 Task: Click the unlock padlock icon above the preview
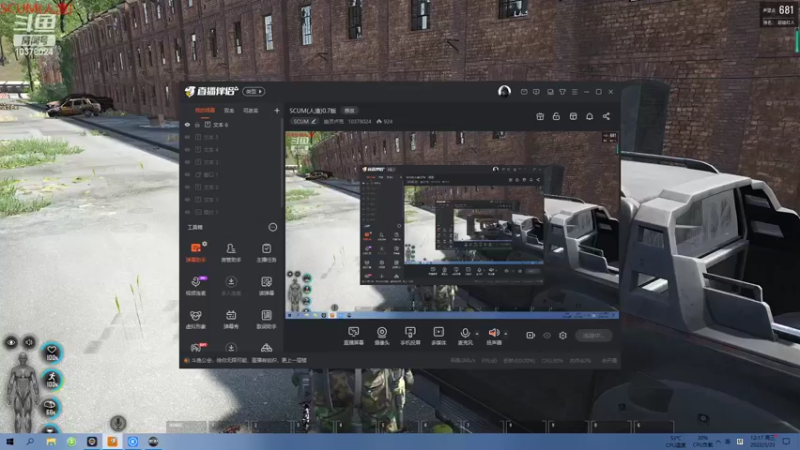[x=556, y=116]
